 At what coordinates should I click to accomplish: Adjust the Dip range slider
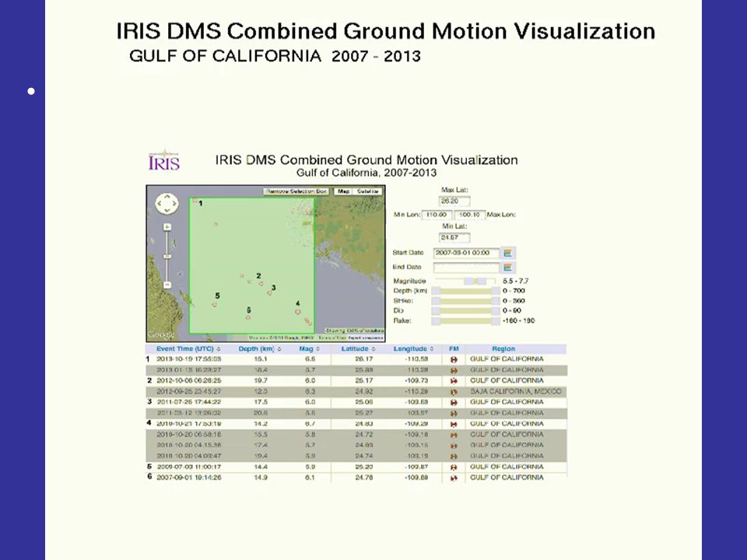(x=466, y=311)
